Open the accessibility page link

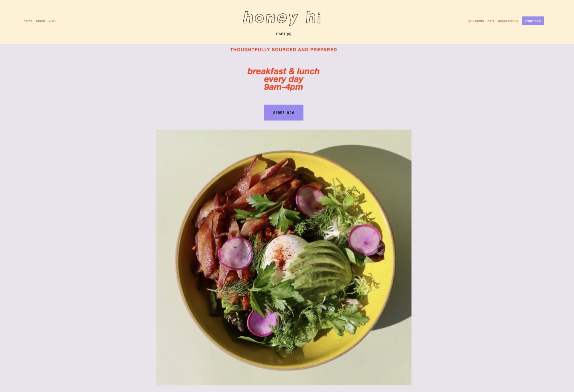click(x=508, y=21)
